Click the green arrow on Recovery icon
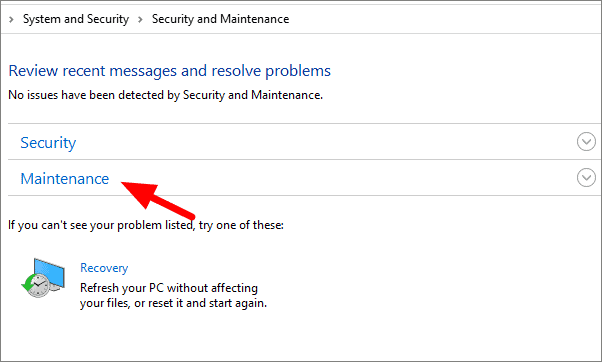602x362 pixels. 27,284
